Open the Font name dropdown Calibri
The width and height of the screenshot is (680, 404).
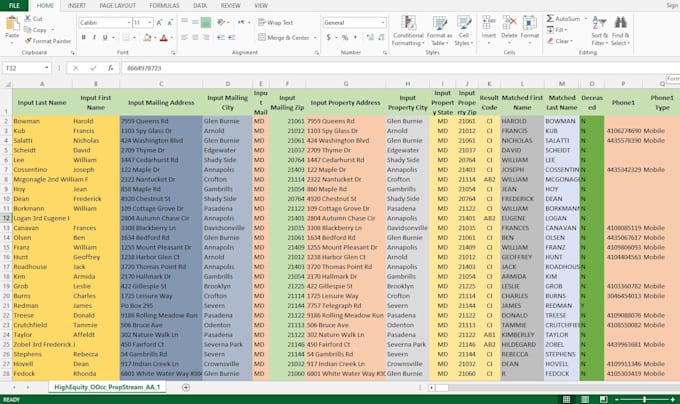point(129,23)
